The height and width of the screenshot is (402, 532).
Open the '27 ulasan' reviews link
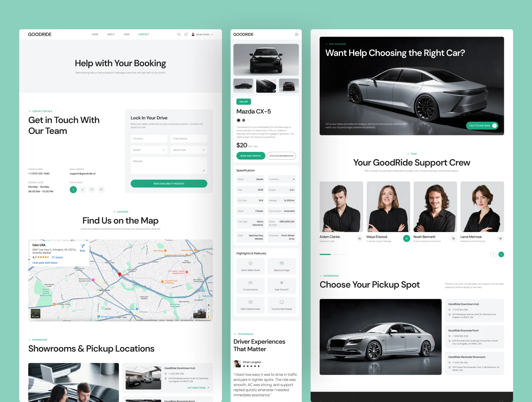(57, 257)
